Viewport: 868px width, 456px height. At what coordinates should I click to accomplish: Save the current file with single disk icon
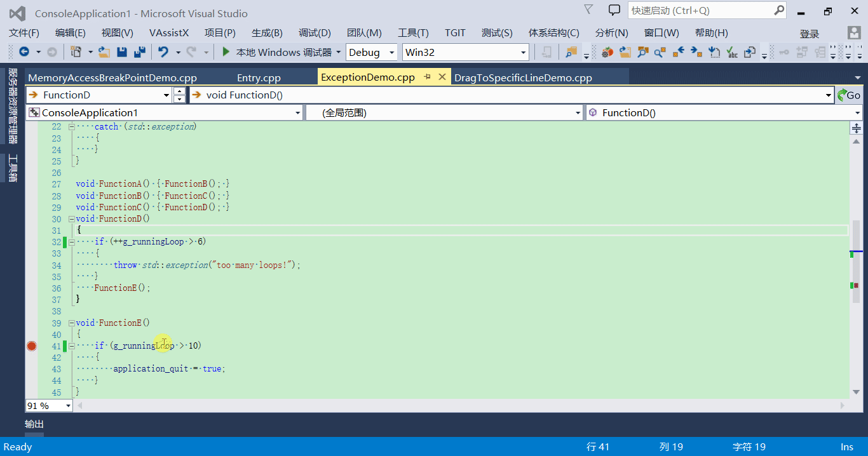click(x=122, y=52)
